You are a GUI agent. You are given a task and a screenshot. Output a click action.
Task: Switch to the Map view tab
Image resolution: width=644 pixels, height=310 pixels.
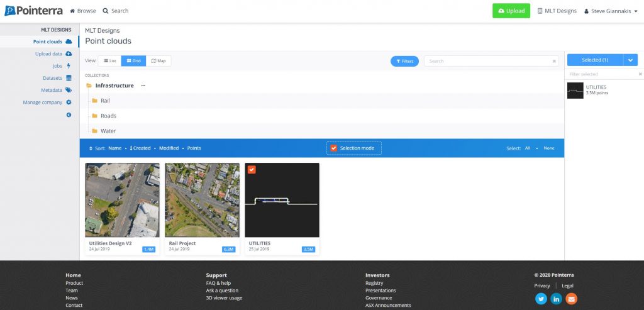[x=158, y=61]
